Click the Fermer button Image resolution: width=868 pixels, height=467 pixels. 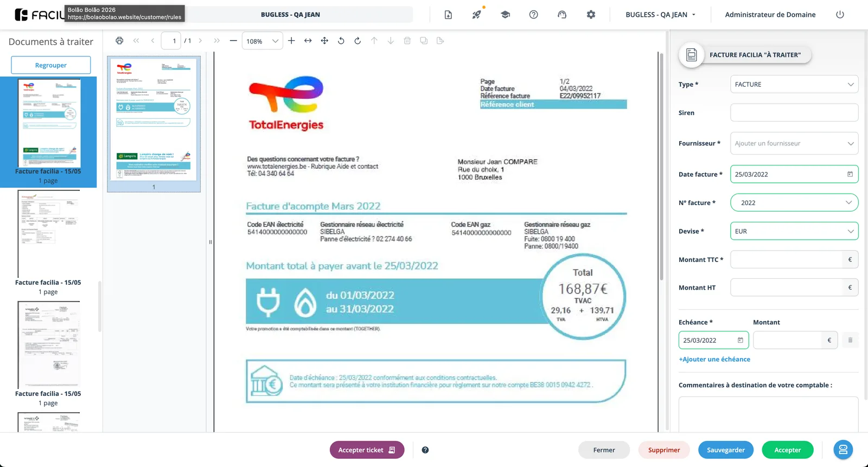click(604, 450)
